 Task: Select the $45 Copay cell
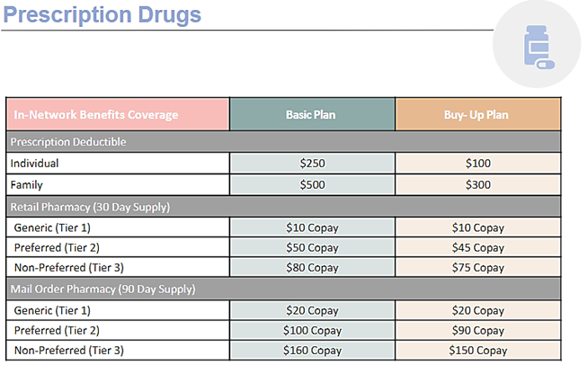point(477,247)
